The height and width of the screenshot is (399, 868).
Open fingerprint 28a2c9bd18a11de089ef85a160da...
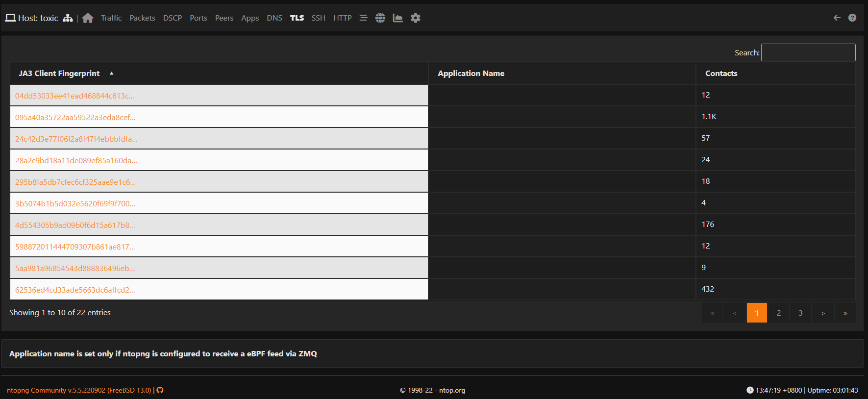pos(76,161)
